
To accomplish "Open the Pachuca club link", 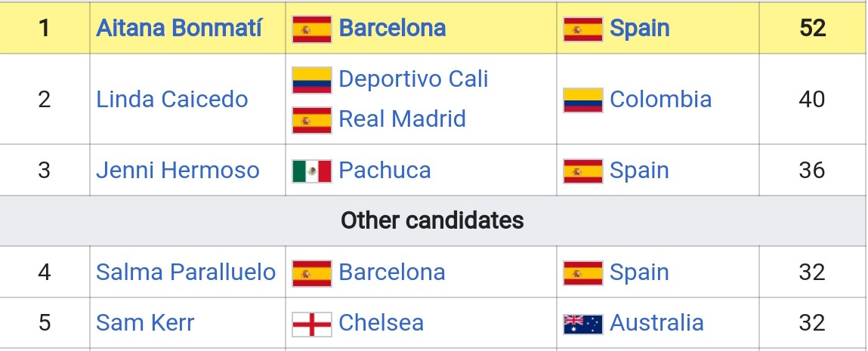I will (x=385, y=171).
